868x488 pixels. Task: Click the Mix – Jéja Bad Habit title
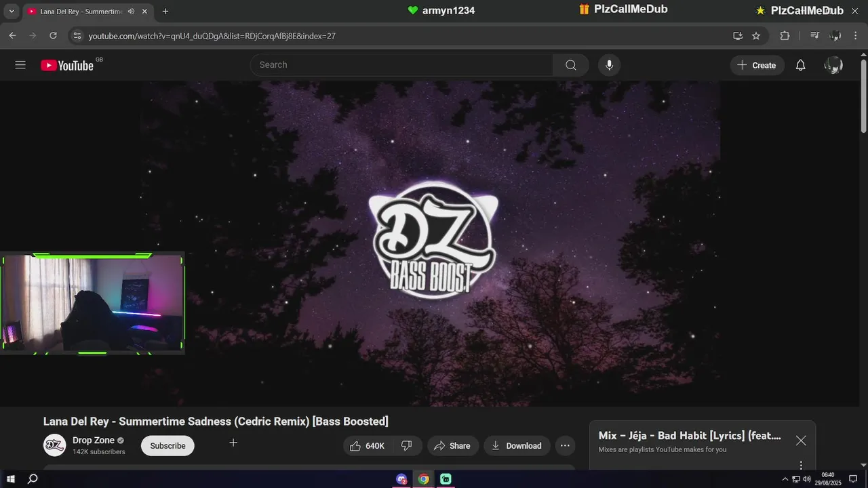click(x=690, y=436)
